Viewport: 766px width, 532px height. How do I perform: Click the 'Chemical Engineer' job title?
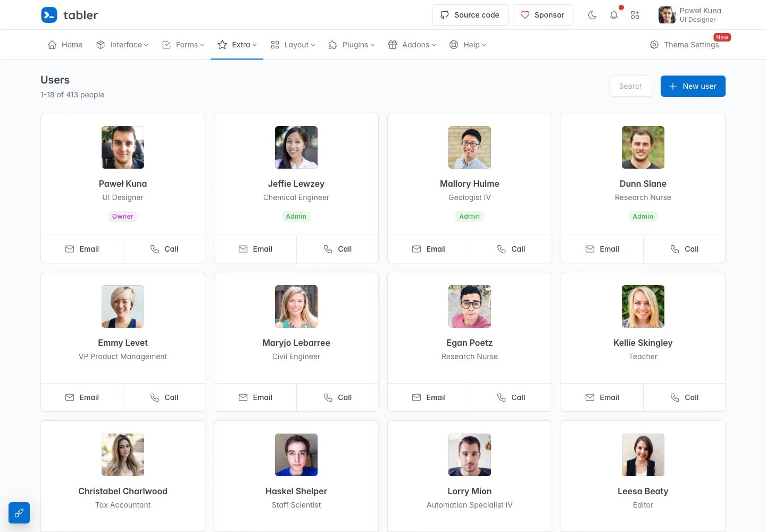pos(296,197)
